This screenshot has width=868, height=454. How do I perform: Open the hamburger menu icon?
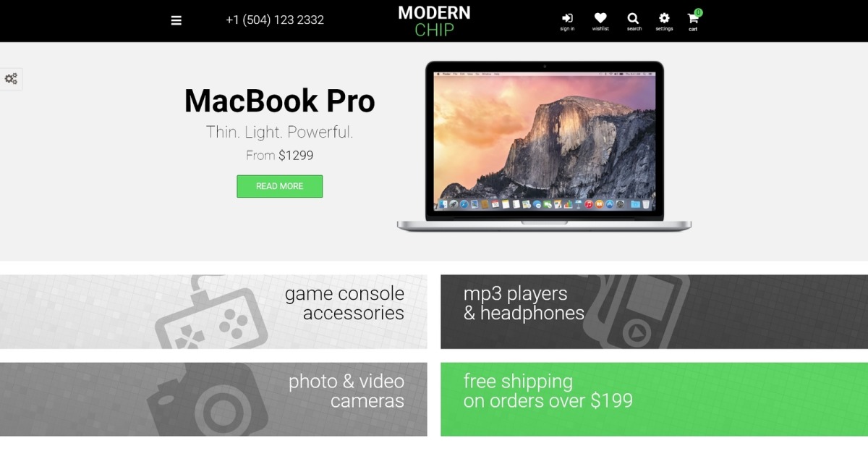click(x=176, y=20)
